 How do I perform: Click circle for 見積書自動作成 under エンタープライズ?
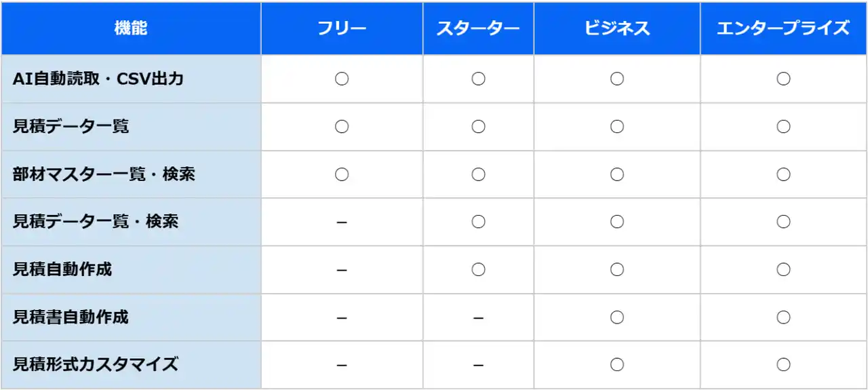(783, 317)
